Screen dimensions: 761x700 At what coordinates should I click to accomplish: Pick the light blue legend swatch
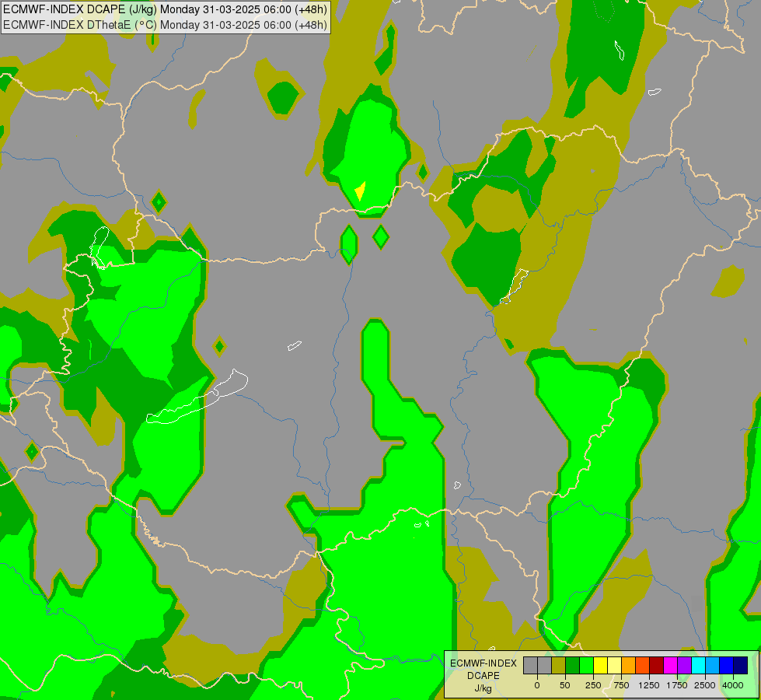click(x=713, y=665)
